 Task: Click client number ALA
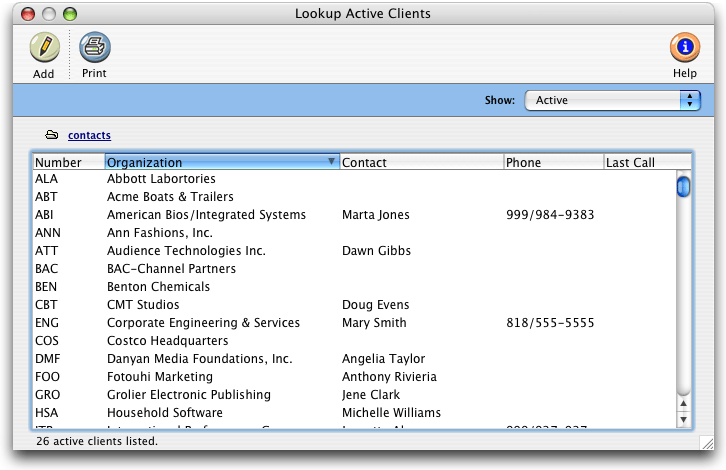click(x=46, y=179)
